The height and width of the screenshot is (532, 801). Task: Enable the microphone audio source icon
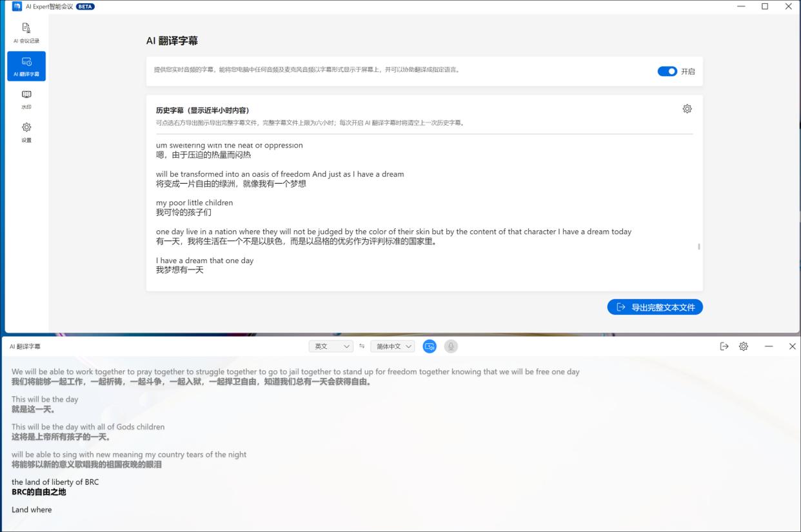(451, 346)
